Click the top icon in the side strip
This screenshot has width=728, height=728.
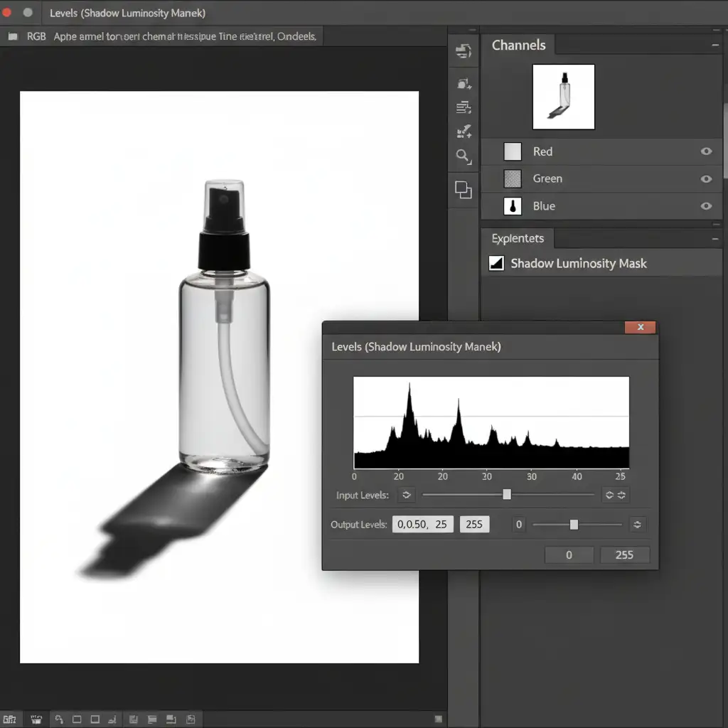click(x=464, y=51)
